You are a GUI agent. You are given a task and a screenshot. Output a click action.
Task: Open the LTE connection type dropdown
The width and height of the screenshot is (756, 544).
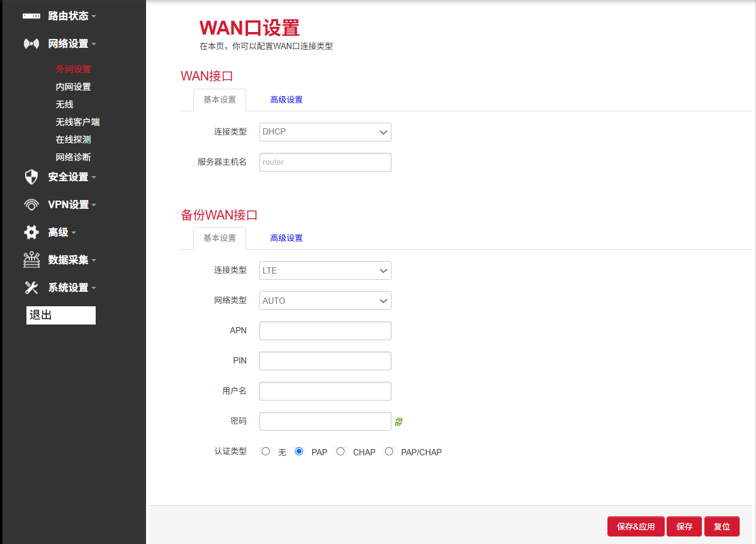click(x=325, y=270)
